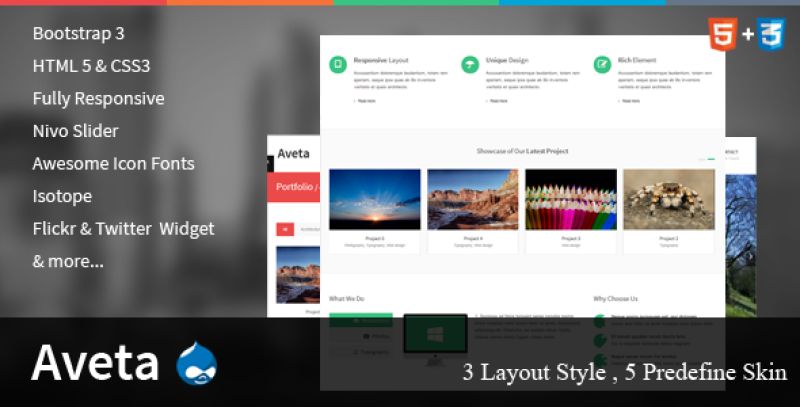Click the blue Drupal drop logo
Screen dimensions: 800x407
click(196, 364)
